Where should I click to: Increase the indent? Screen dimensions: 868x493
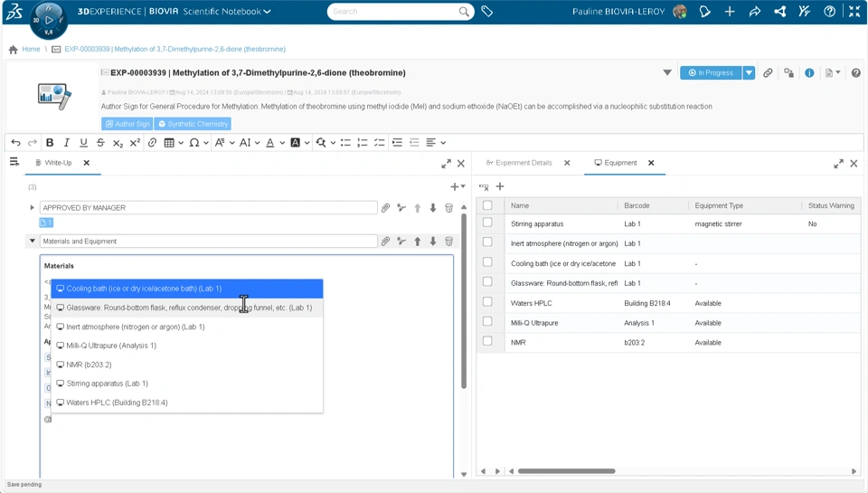point(397,143)
